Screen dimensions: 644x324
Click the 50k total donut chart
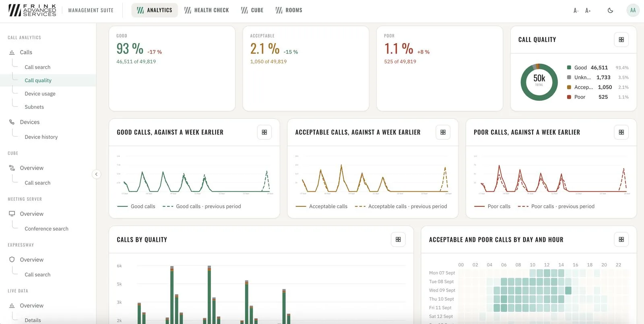click(539, 82)
